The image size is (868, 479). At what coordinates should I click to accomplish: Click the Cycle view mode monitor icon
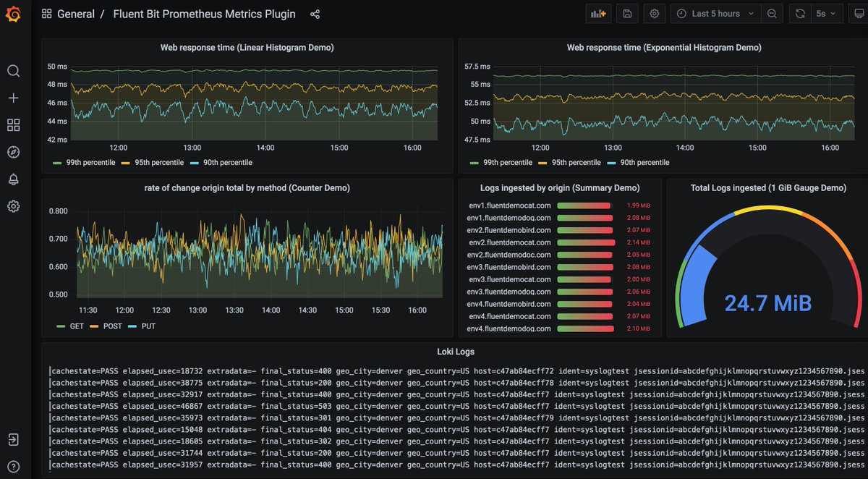[x=858, y=14]
